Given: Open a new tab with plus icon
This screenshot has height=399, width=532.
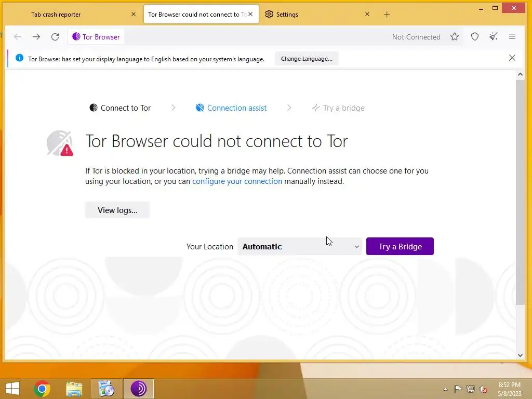Looking at the screenshot, I should tap(387, 14).
